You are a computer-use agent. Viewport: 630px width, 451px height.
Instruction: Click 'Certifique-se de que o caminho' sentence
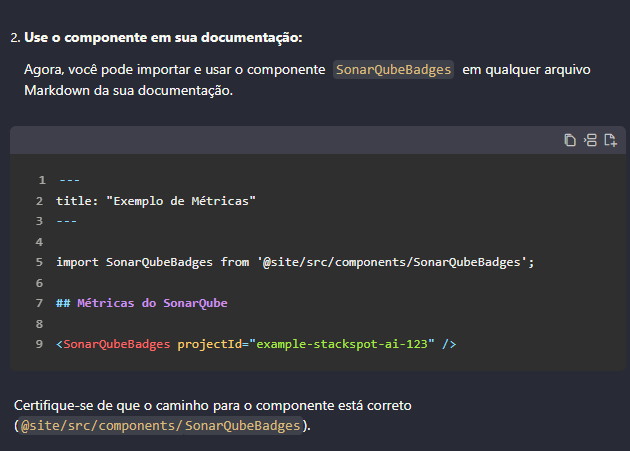point(213,406)
